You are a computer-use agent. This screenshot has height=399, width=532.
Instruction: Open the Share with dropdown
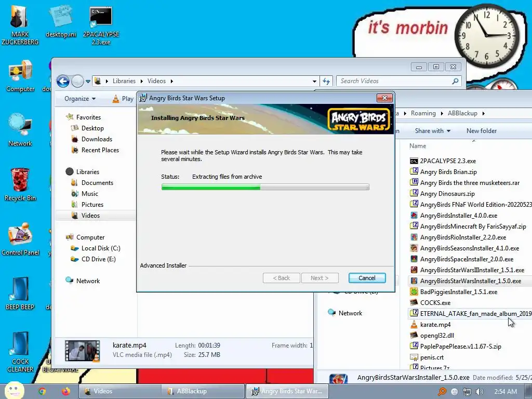(x=433, y=131)
